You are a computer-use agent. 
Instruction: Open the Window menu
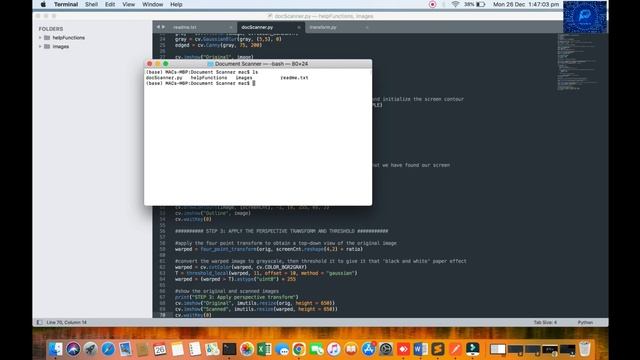coord(152,4)
